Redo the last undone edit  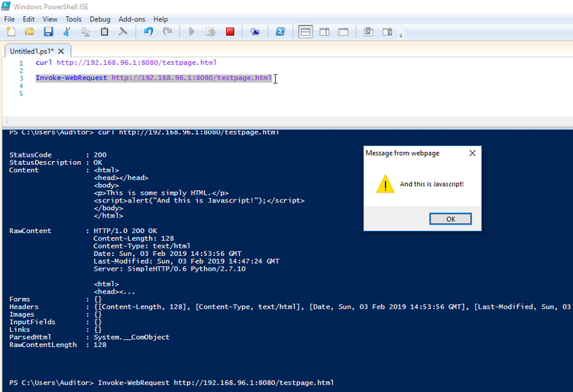click(167, 32)
